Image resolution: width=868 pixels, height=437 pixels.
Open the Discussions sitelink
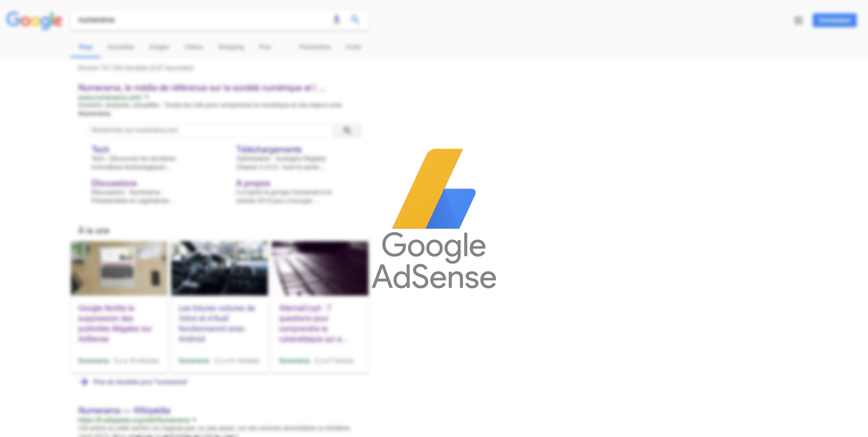[114, 183]
